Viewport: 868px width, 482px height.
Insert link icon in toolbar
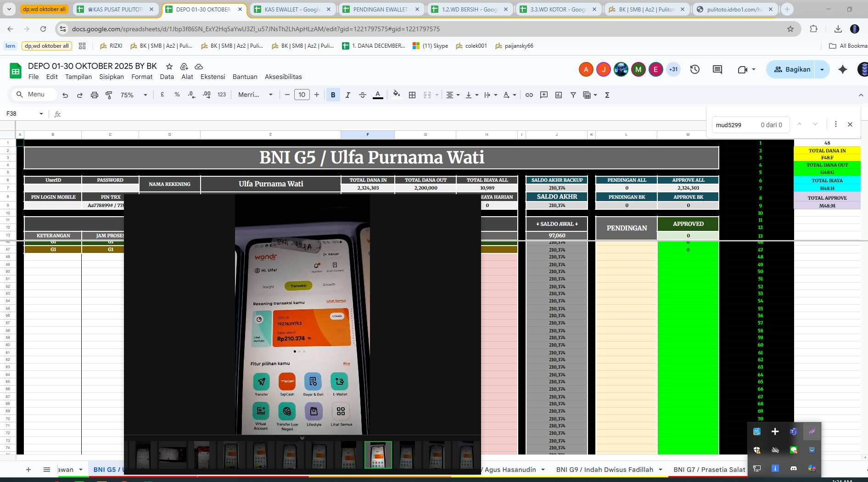[x=529, y=95]
